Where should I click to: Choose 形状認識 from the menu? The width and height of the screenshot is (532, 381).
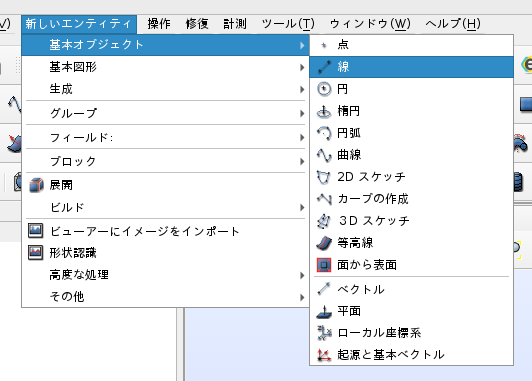(165, 253)
